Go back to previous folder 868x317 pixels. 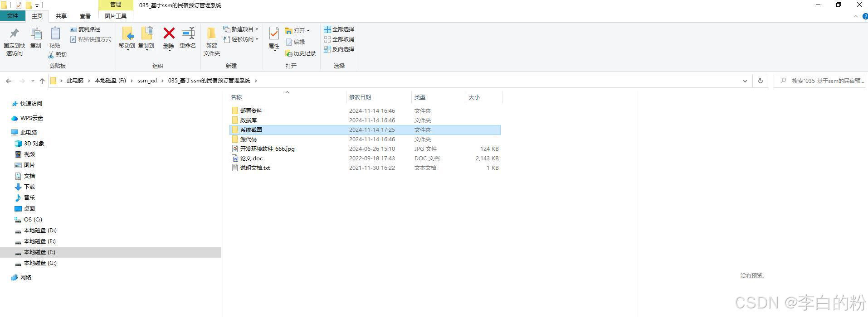click(9, 81)
